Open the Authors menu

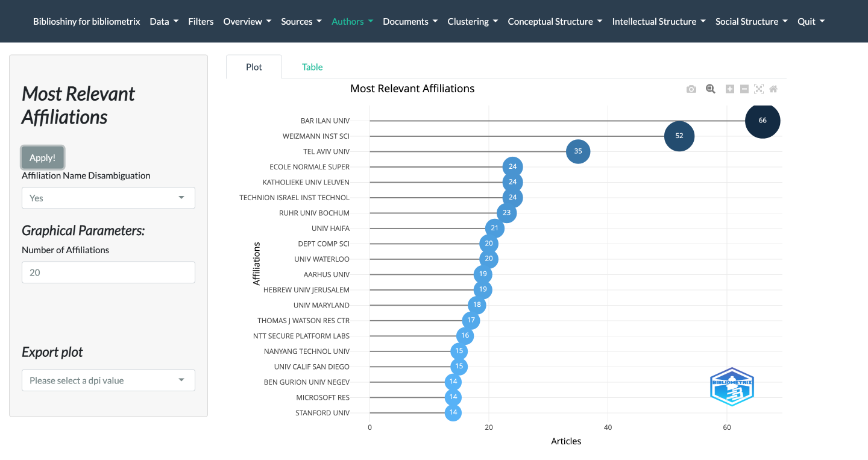pyautogui.click(x=352, y=21)
